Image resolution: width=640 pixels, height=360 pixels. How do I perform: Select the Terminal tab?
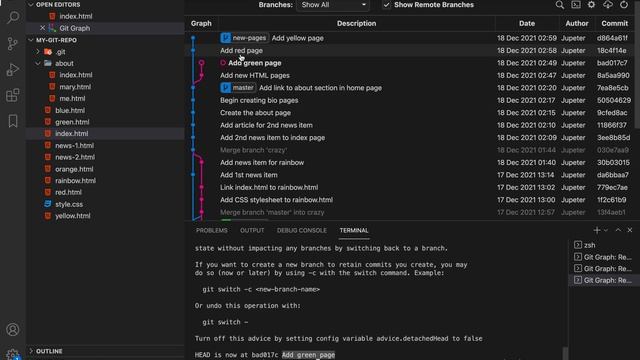click(353, 230)
